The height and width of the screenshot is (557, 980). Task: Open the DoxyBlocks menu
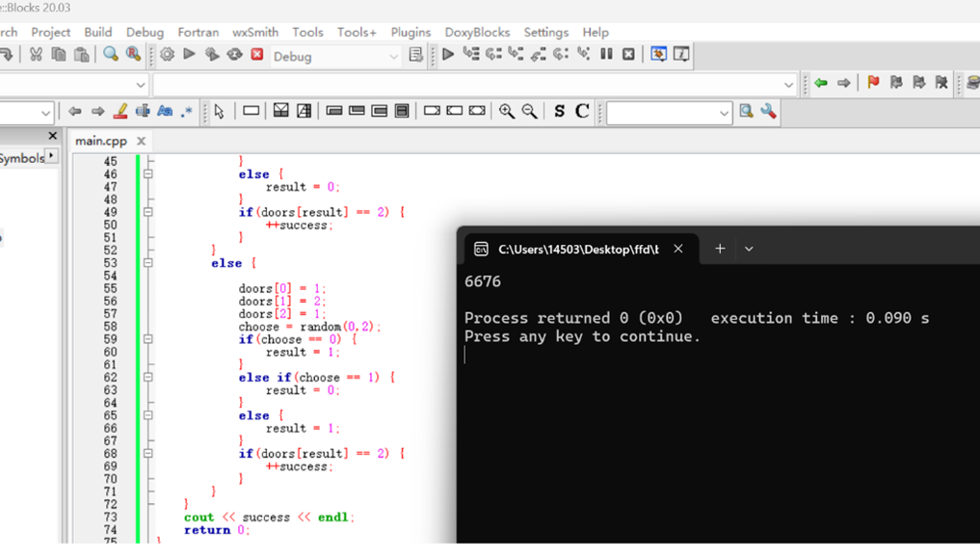pyautogui.click(x=478, y=33)
